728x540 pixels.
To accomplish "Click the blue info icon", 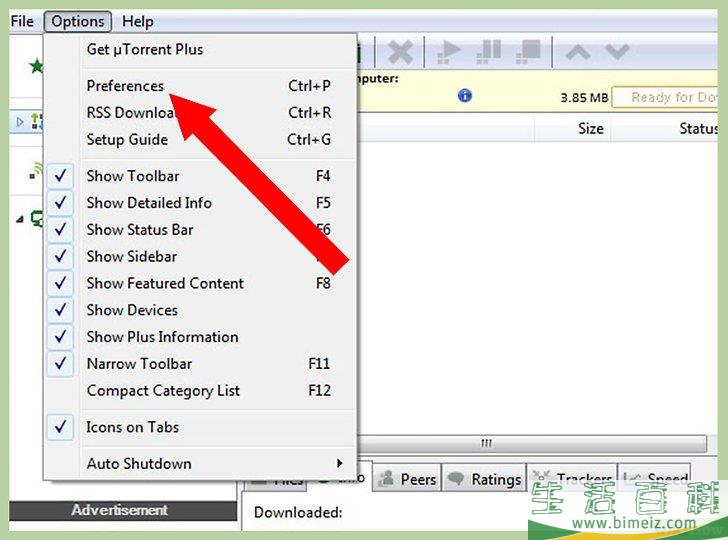I will pos(465,96).
